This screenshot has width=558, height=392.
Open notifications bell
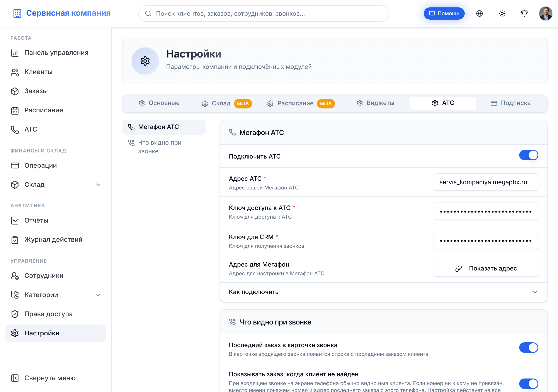click(524, 14)
